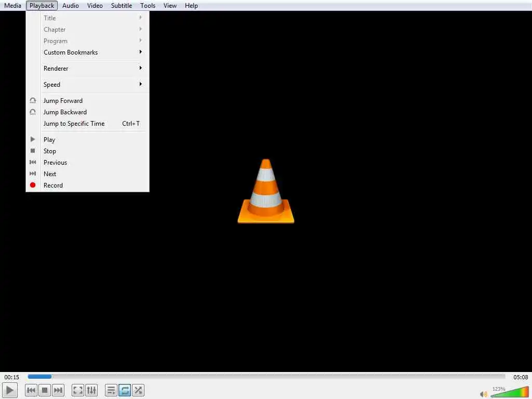
Task: Open the Help menu
Action: click(x=191, y=5)
